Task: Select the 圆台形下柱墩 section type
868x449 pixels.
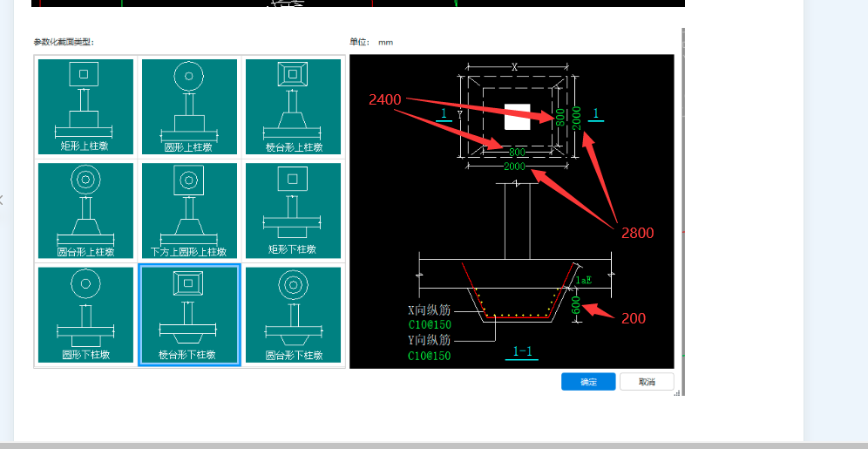Action: (293, 315)
